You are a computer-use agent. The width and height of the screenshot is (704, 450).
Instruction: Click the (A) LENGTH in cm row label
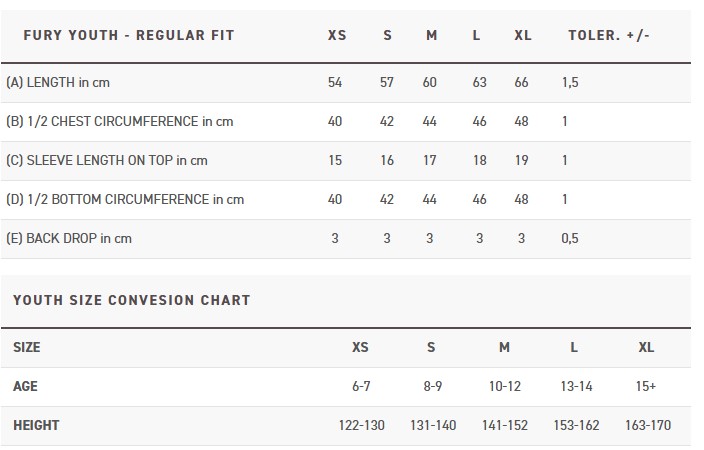[58, 83]
